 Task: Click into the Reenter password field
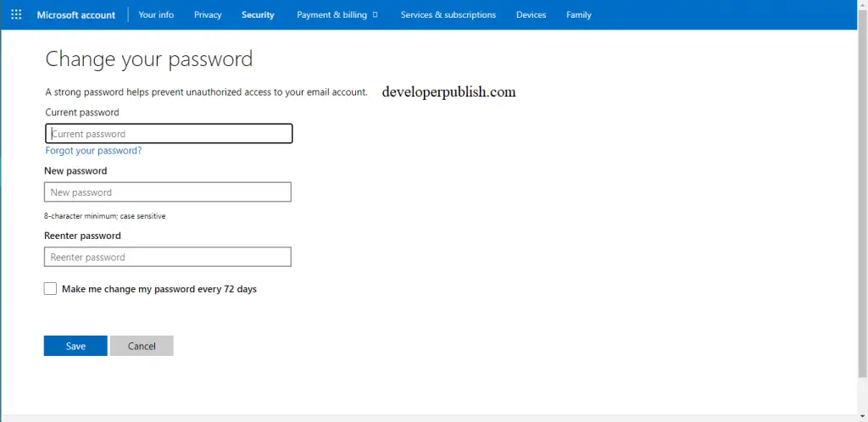tap(168, 257)
